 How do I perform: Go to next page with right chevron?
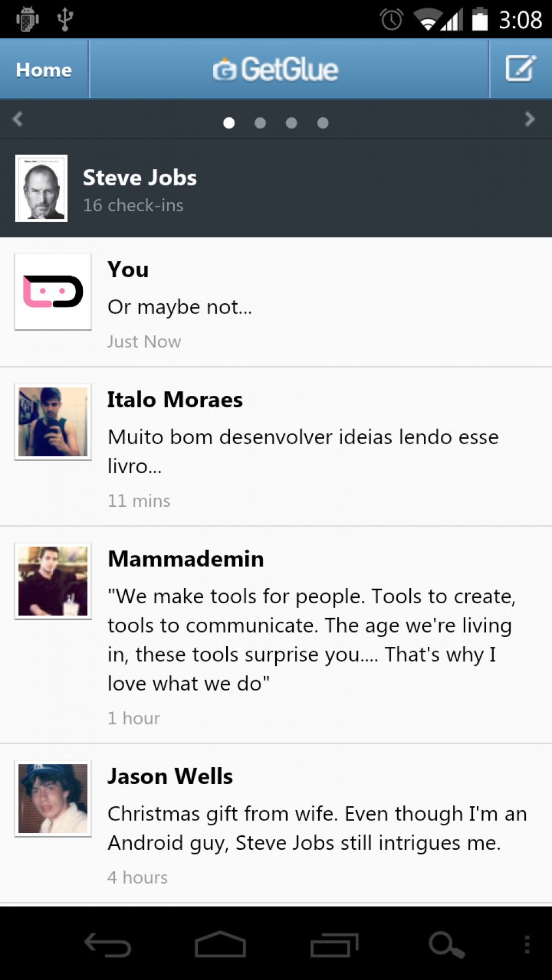[x=529, y=119]
